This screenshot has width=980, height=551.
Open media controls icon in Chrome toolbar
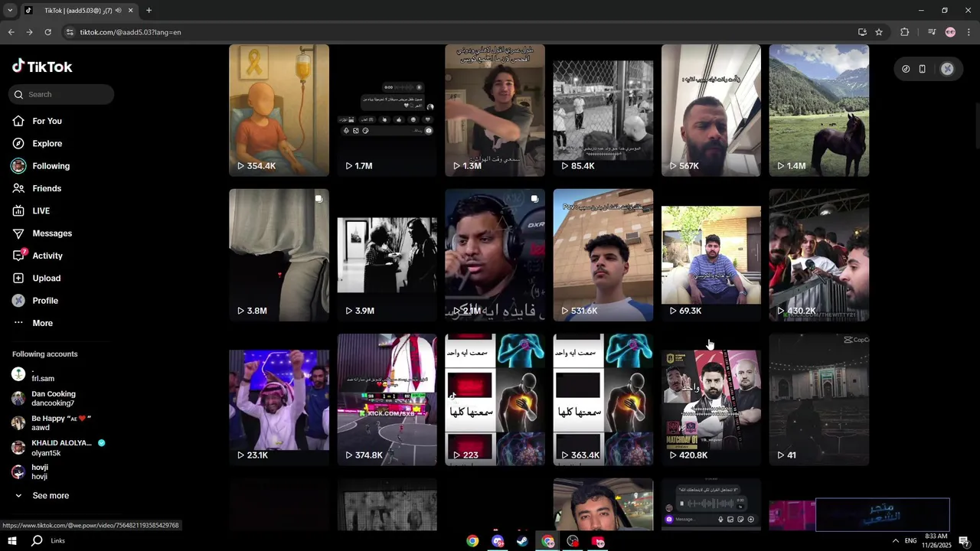point(931,32)
